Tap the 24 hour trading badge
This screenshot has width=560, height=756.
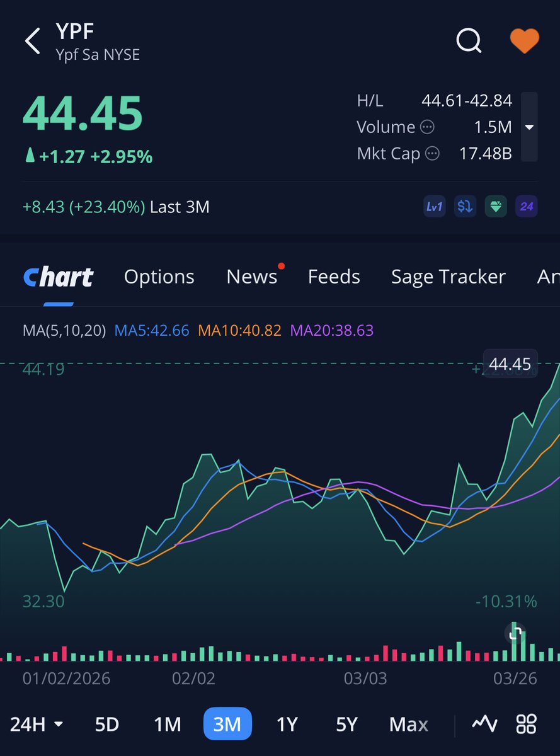click(x=526, y=207)
